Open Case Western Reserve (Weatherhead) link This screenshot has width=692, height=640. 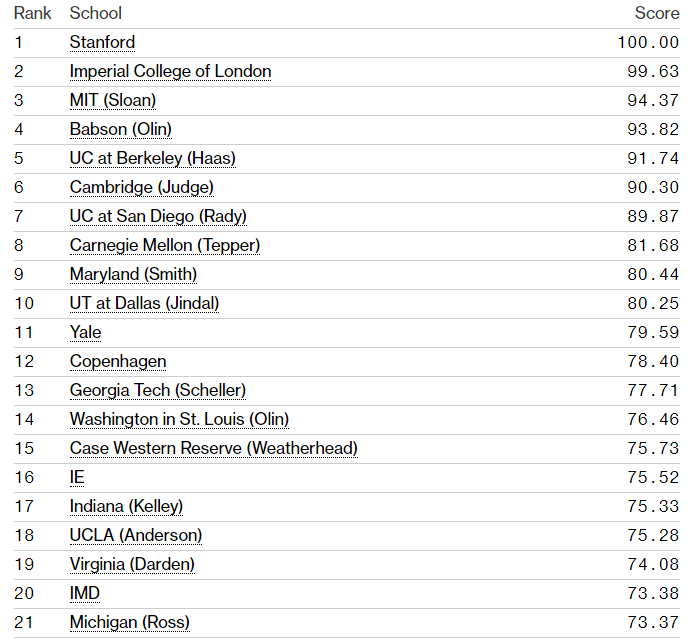[x=213, y=449]
